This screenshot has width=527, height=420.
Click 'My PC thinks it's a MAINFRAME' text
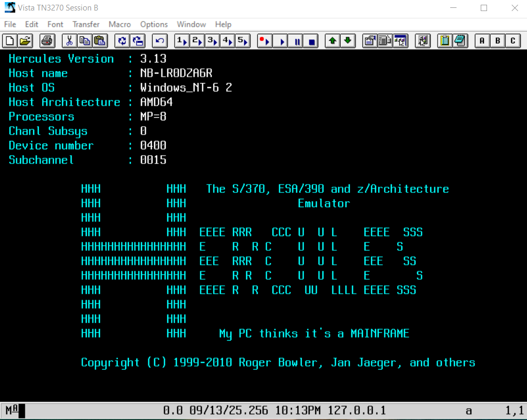pos(314,334)
